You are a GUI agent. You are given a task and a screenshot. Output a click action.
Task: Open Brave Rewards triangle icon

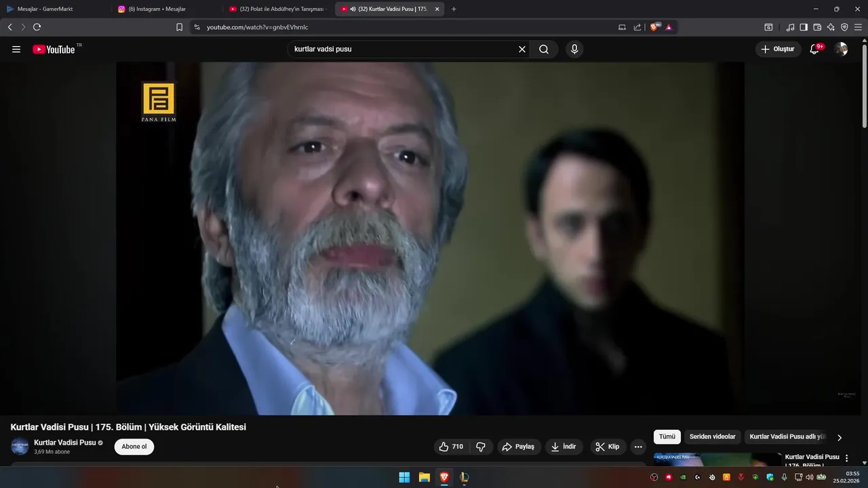click(669, 27)
